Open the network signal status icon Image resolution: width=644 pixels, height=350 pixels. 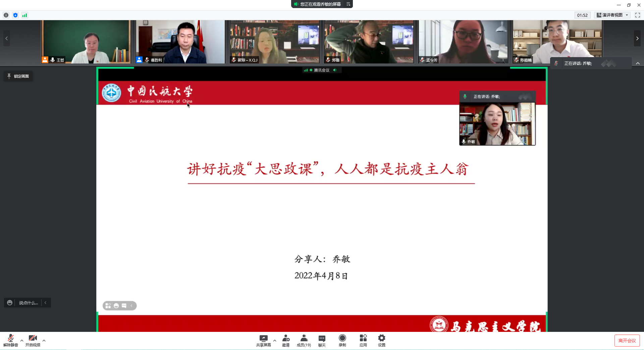[25, 15]
